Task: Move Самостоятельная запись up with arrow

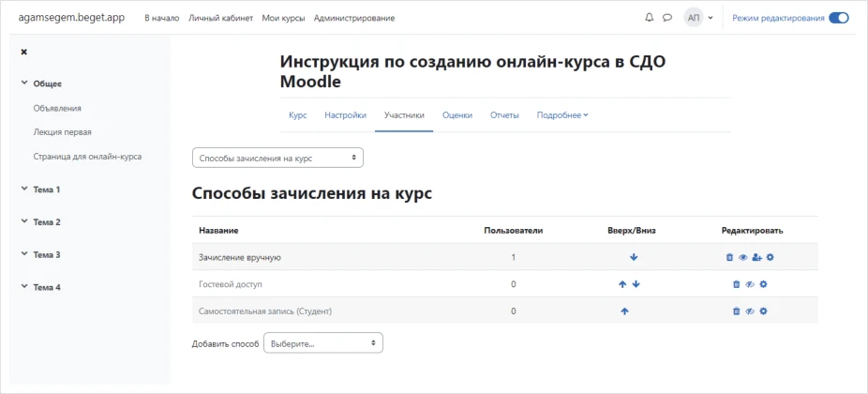Action: [x=625, y=311]
